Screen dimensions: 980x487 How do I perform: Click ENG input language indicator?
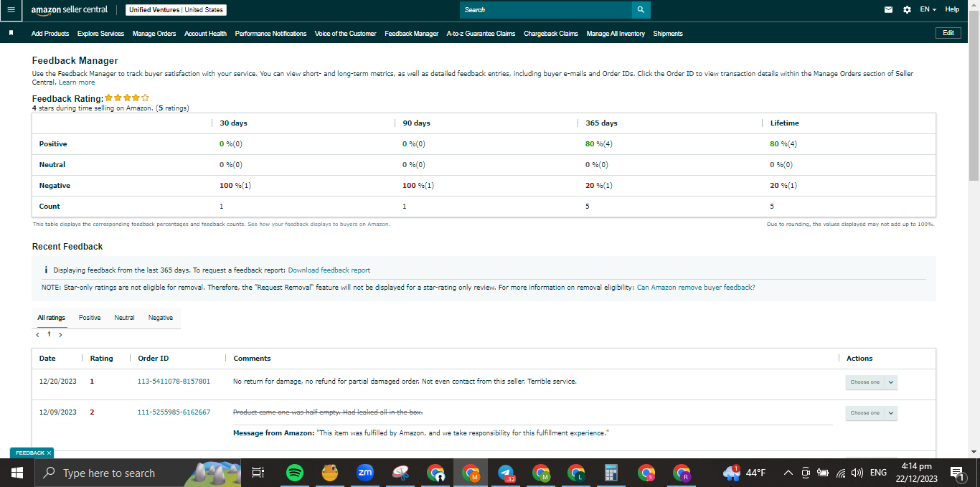tap(879, 473)
